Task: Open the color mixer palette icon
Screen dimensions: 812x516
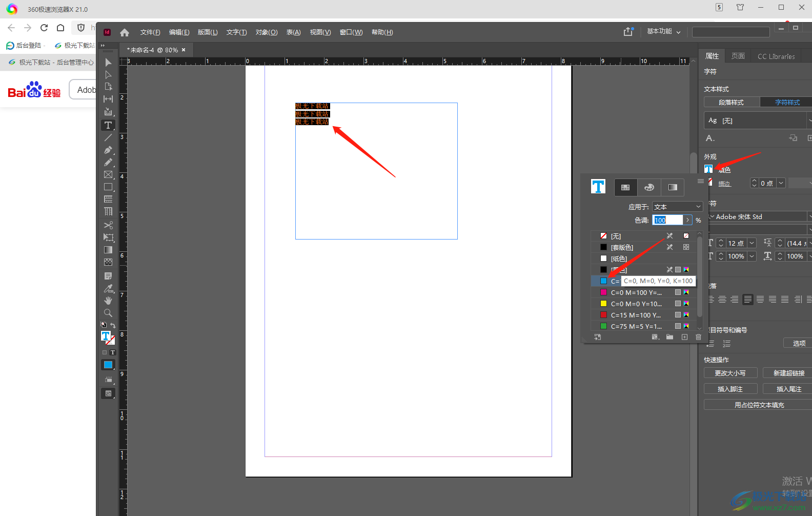Action: 649,187
